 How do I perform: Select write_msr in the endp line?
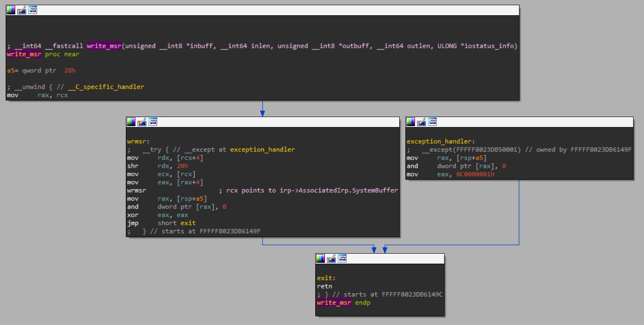(x=334, y=303)
